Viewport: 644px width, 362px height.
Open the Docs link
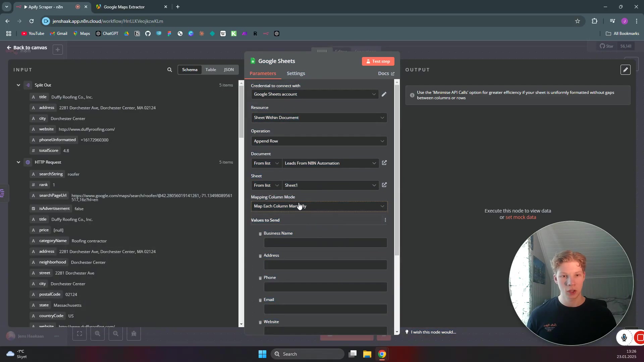click(386, 73)
